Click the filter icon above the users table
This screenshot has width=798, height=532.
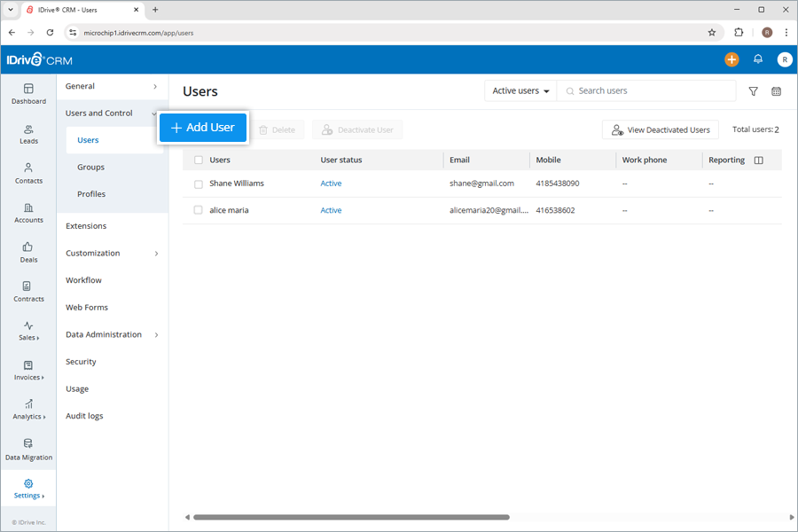753,90
